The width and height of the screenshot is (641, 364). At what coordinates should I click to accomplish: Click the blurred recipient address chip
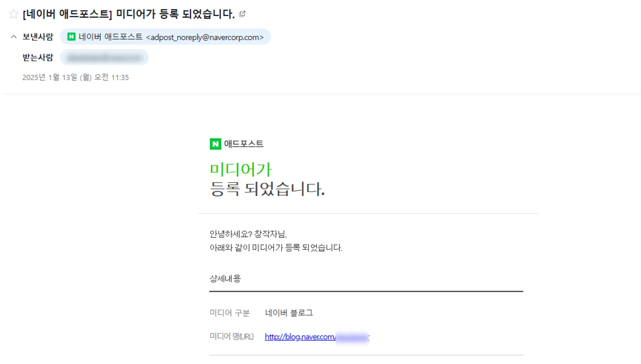pyautogui.click(x=104, y=57)
